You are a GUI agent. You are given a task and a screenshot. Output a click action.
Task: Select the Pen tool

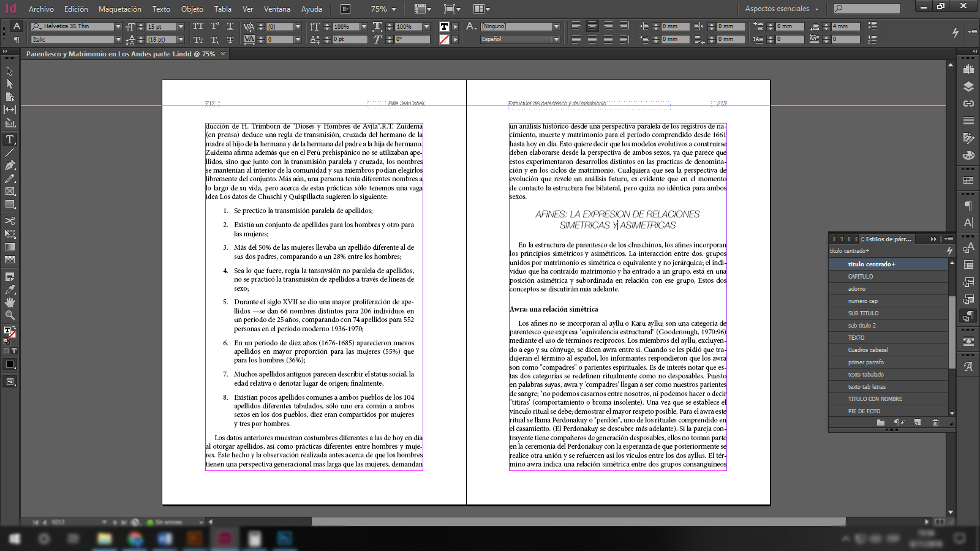(10, 165)
